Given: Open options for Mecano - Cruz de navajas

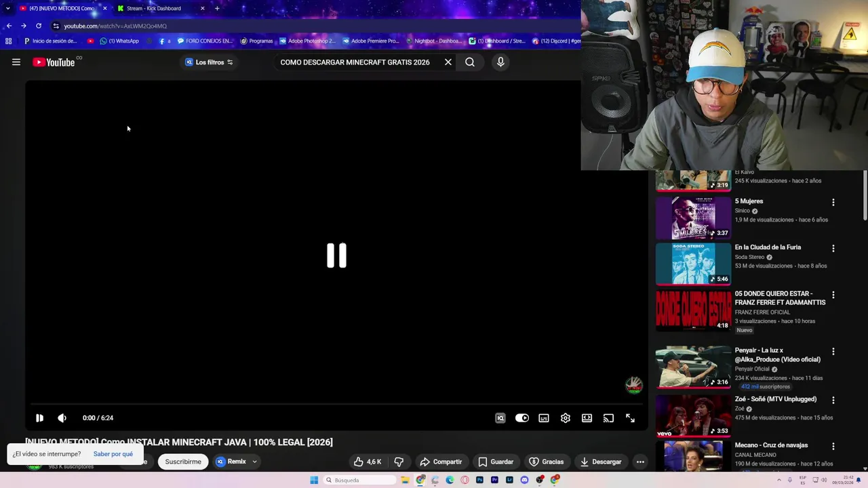Looking at the screenshot, I should tap(833, 446).
